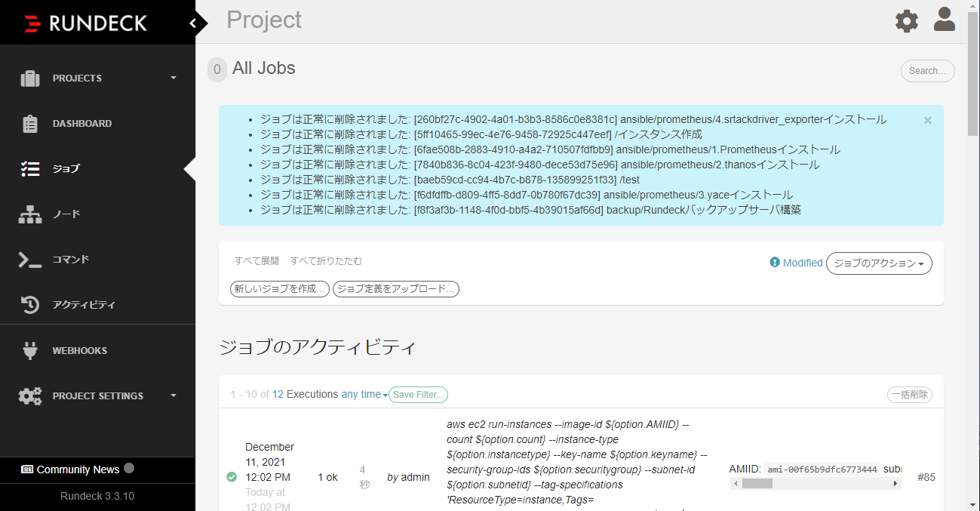Click the All Jobs heading

point(264,68)
